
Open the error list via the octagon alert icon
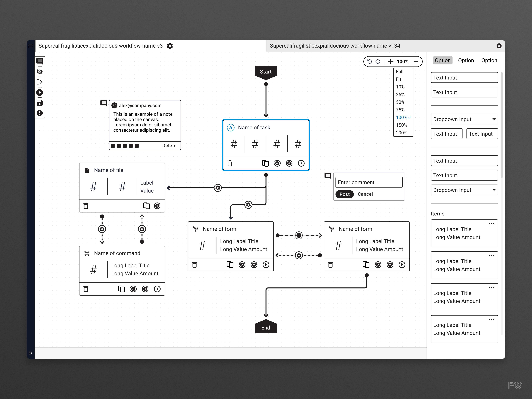(40, 113)
